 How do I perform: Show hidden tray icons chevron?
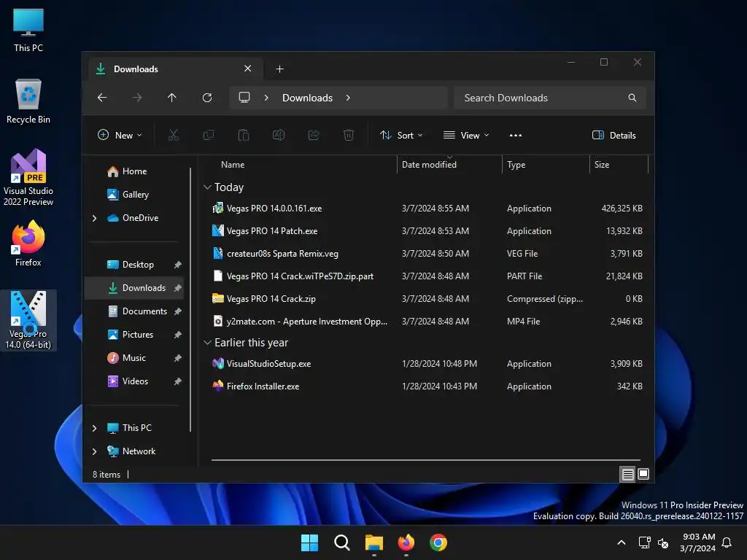pos(622,542)
